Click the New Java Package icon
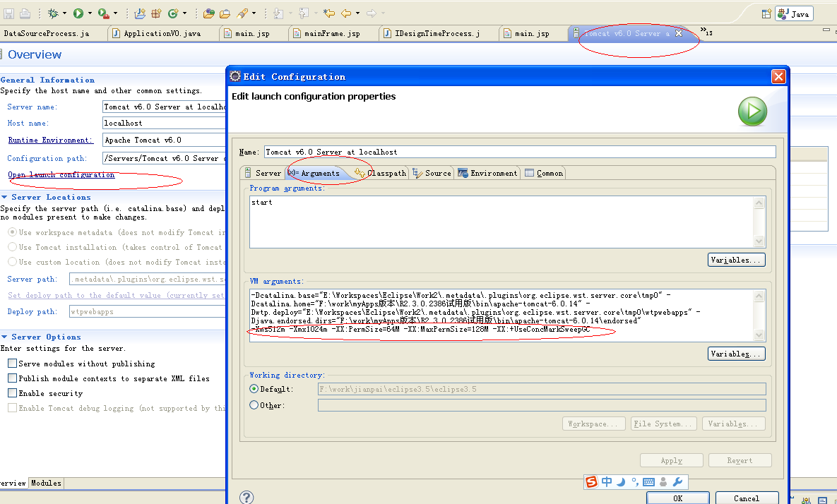 coord(156,13)
